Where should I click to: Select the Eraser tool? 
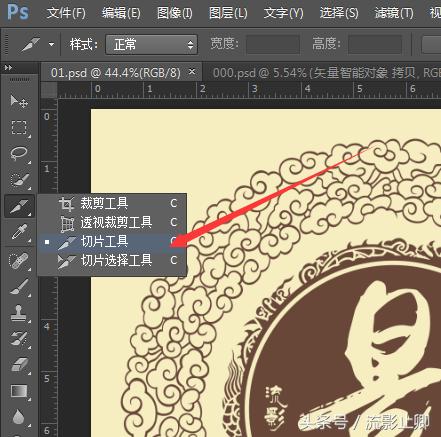[19, 365]
